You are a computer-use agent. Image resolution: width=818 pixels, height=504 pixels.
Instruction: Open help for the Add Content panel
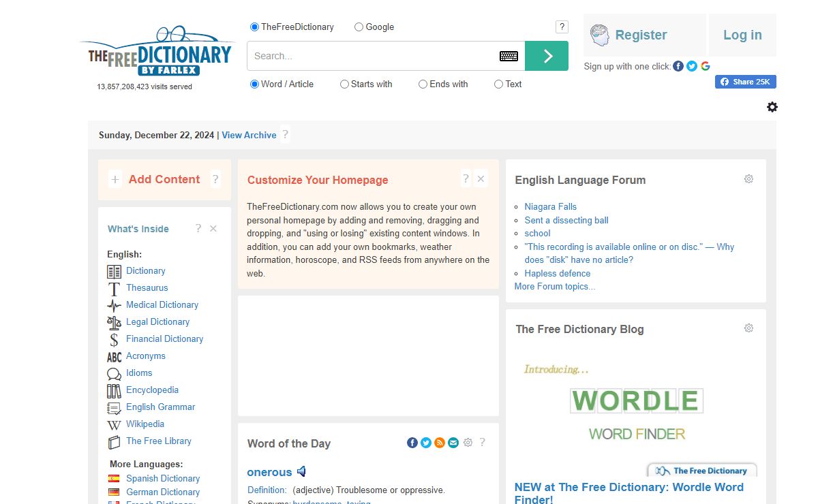pyautogui.click(x=215, y=179)
